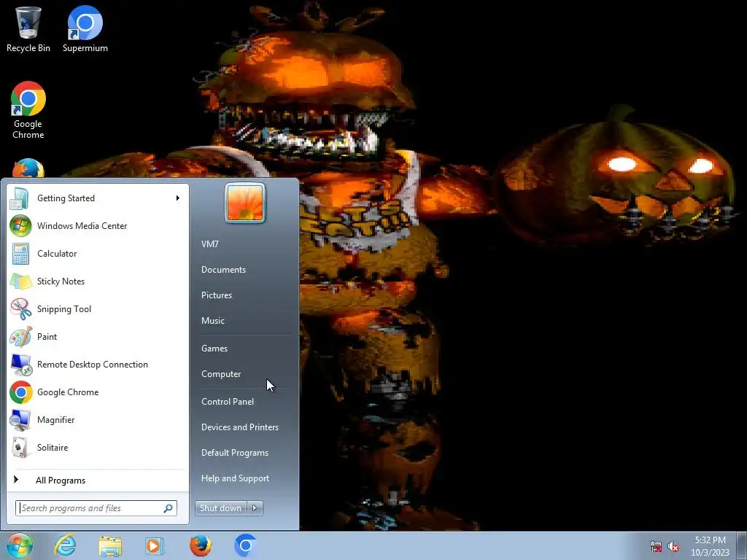Image resolution: width=747 pixels, height=560 pixels.
Task: Open the VM7 user folder
Action: point(210,244)
